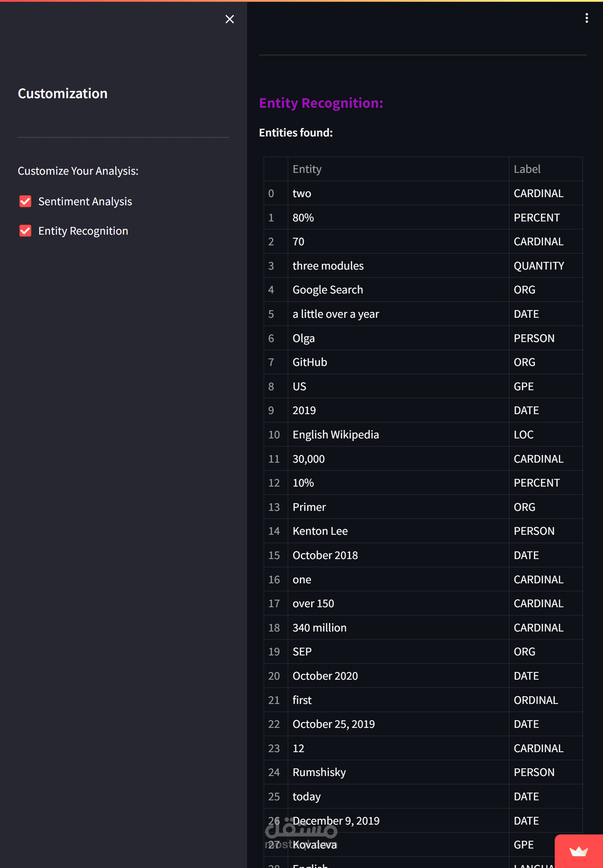603x868 pixels.
Task: Sort table by the Entity column header
Action: tap(307, 169)
